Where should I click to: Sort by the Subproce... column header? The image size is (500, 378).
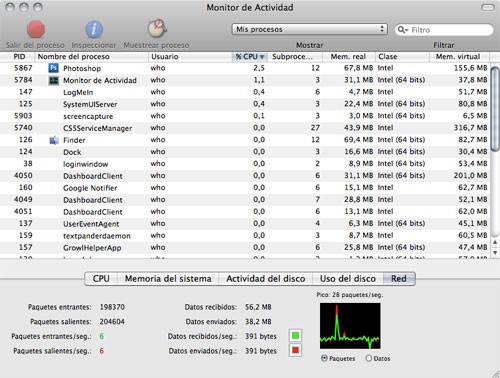pyautogui.click(x=295, y=57)
